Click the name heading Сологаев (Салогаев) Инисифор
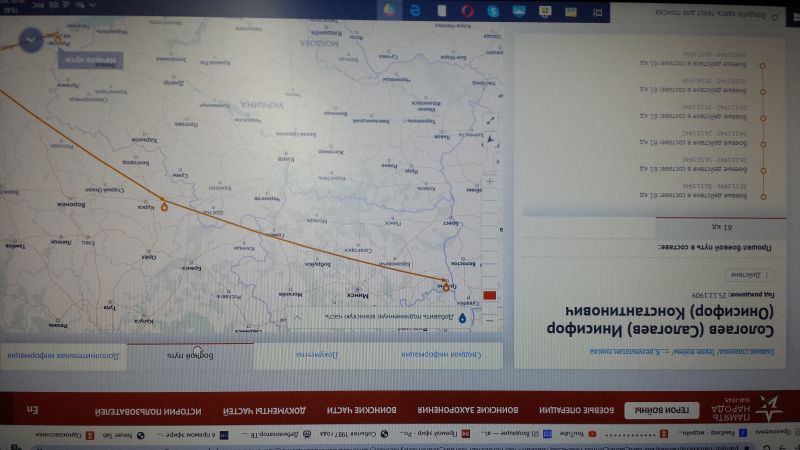Screen dimensions: 800x450 coord(660,330)
